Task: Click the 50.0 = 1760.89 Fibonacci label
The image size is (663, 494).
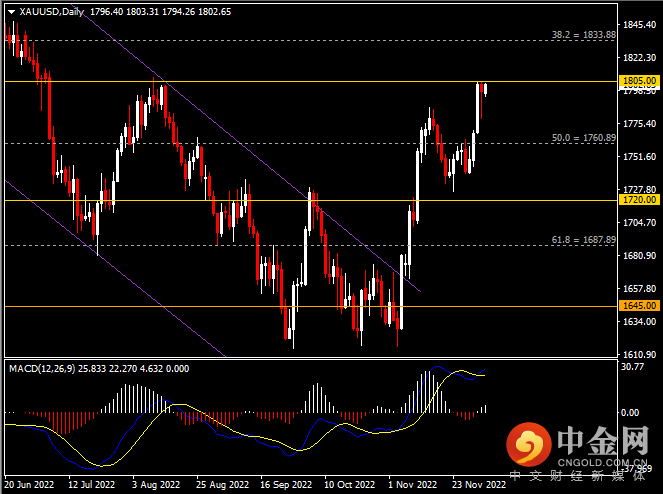Action: (x=582, y=137)
